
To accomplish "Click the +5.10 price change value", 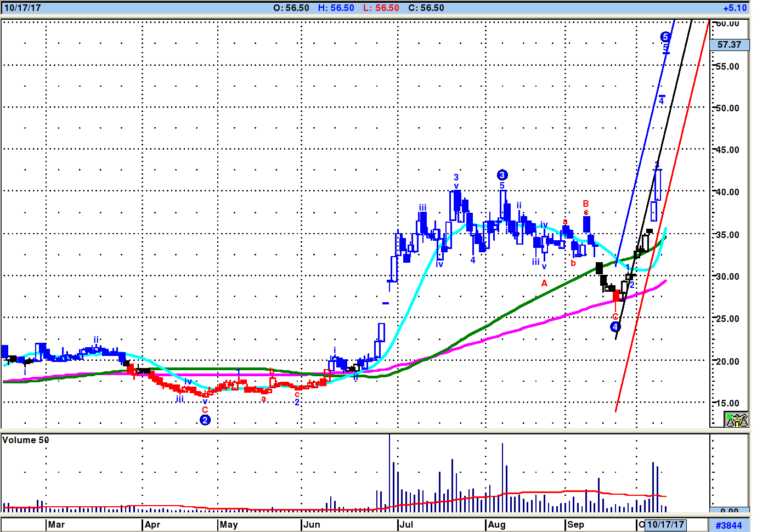I will coord(735,8).
